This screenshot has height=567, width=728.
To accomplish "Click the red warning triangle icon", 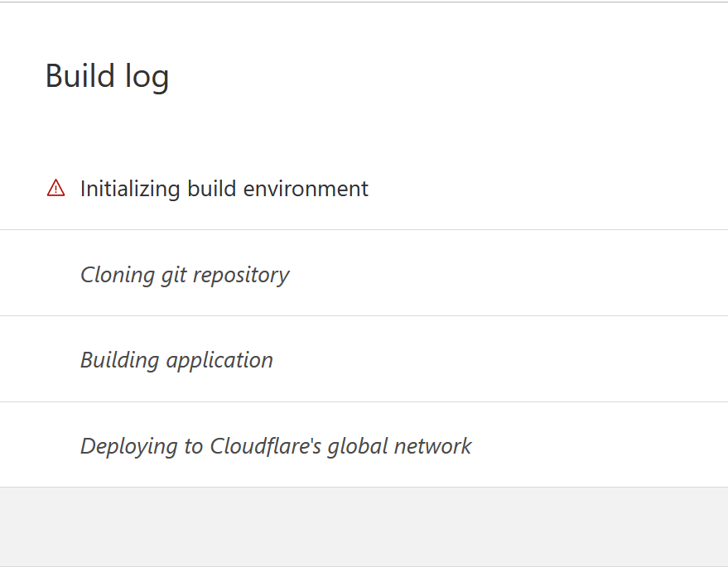I will coord(55,189).
